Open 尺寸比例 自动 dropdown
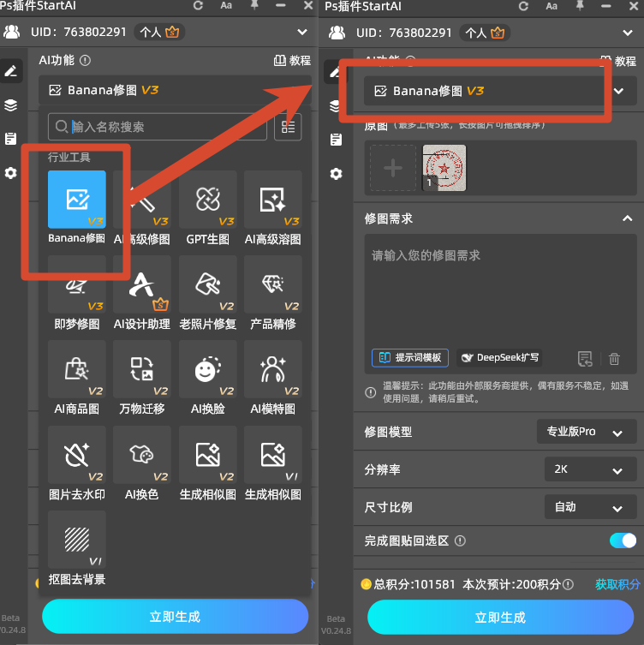This screenshot has width=644, height=645. click(x=591, y=507)
